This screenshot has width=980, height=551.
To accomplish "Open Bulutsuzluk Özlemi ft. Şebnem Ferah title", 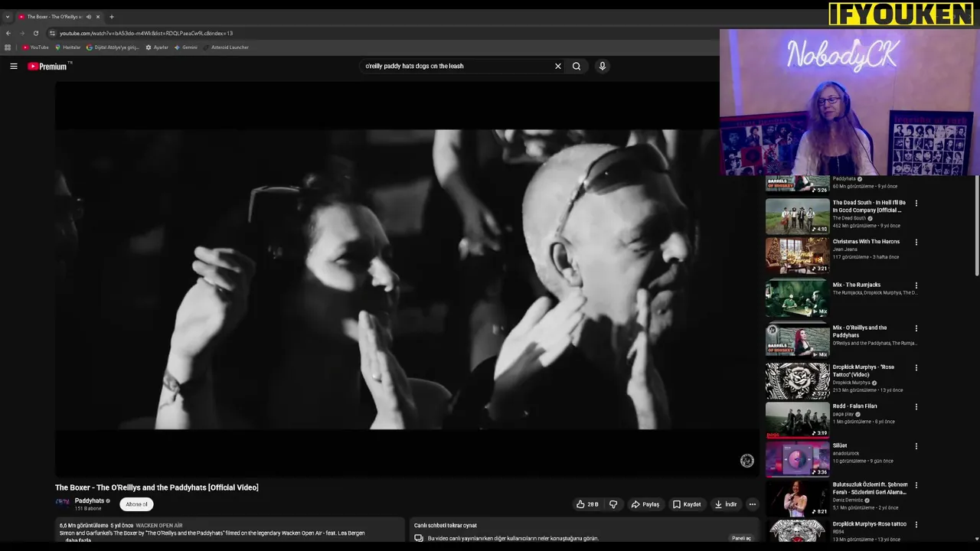I will 871,488.
